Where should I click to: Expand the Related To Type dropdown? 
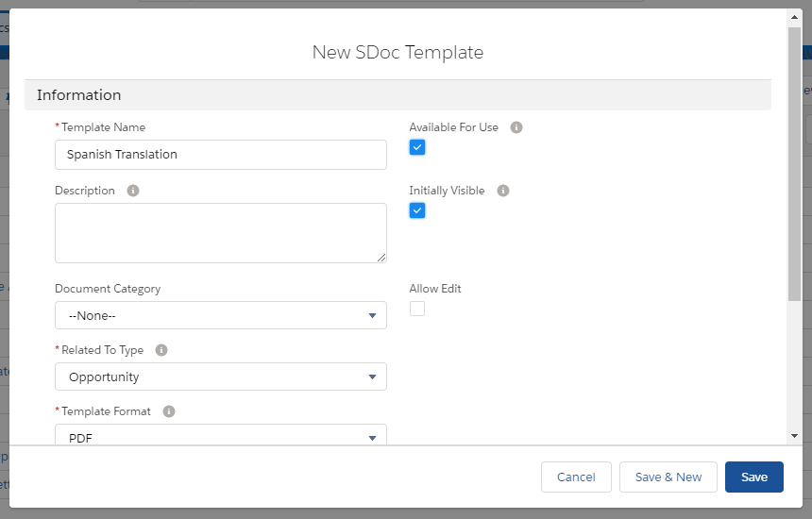point(221,377)
